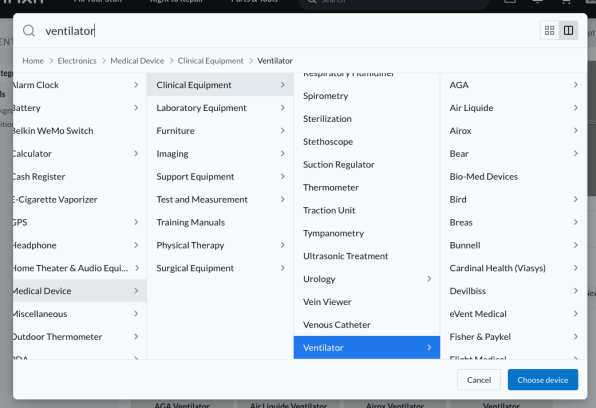
Task: Click chevron beside Headphone
Action: (136, 245)
